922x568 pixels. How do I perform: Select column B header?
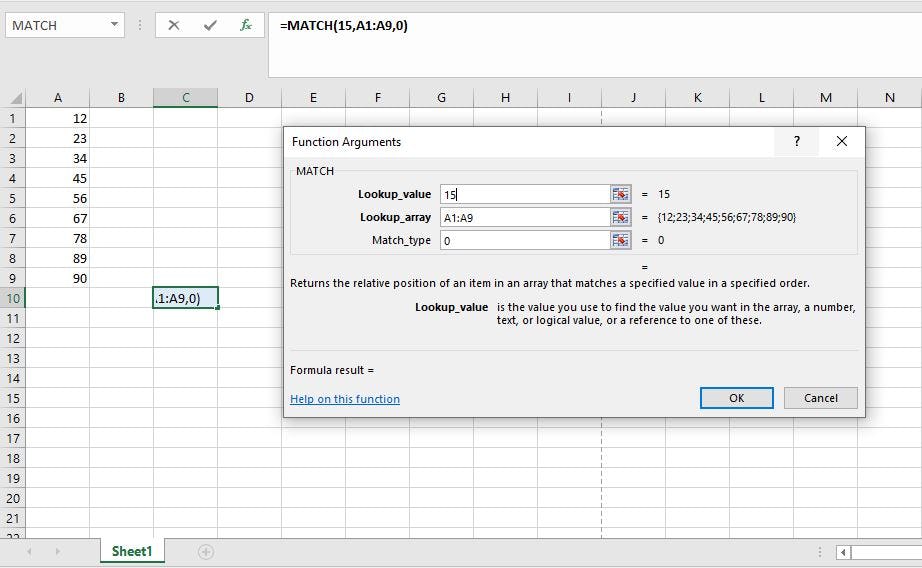click(x=121, y=98)
